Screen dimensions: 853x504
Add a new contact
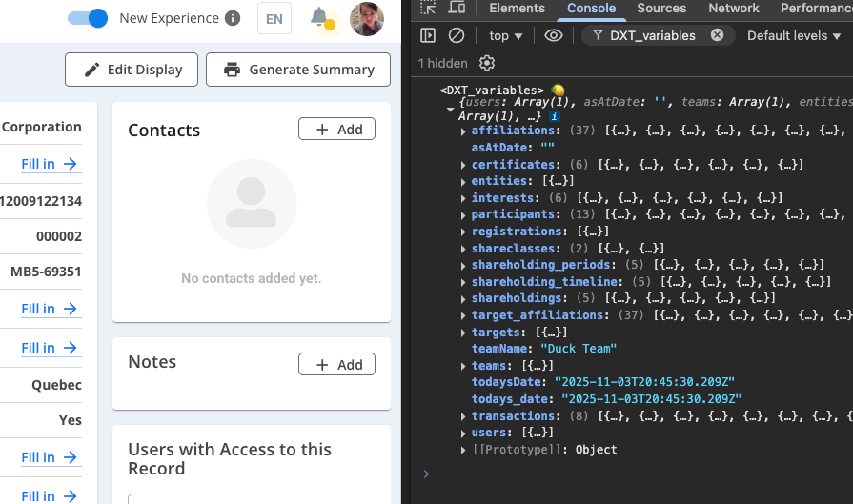[337, 130]
